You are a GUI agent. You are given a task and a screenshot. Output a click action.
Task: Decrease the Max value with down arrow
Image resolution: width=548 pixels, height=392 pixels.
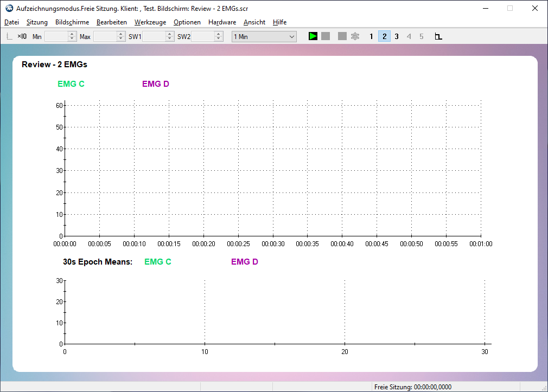coord(121,39)
